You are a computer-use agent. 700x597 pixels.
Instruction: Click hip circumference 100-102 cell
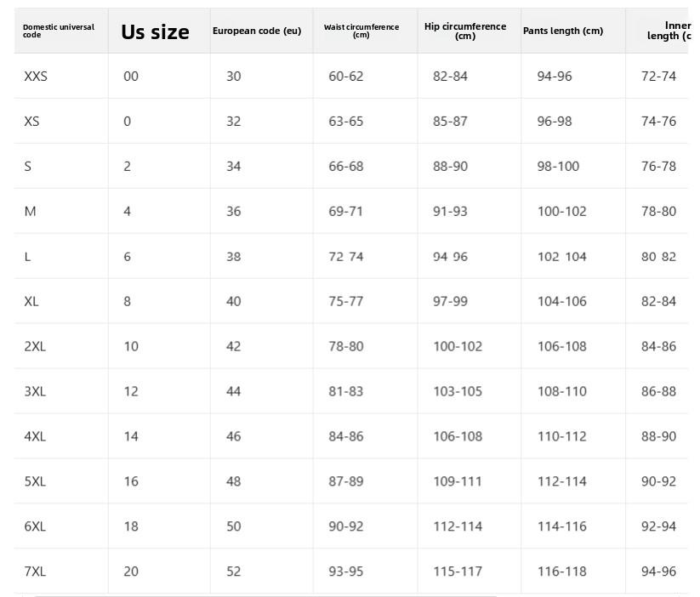(458, 347)
